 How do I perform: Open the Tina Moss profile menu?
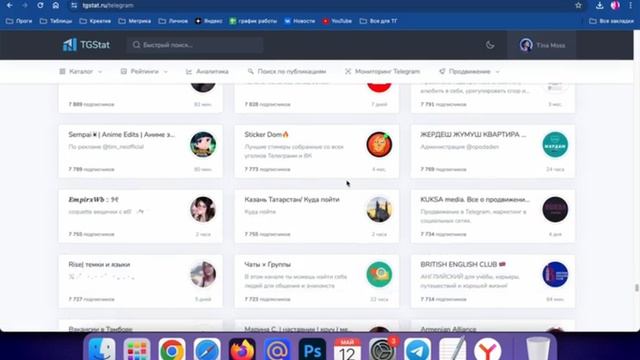tap(542, 45)
